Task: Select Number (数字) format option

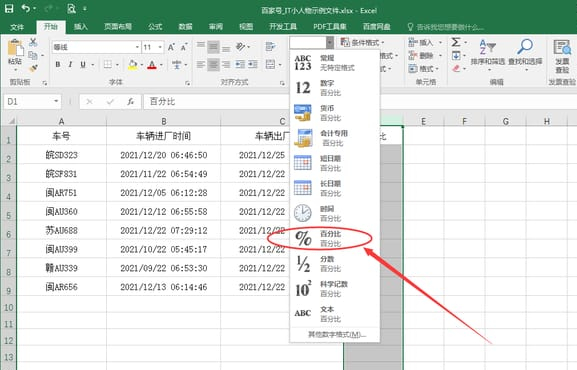Action: [334, 88]
